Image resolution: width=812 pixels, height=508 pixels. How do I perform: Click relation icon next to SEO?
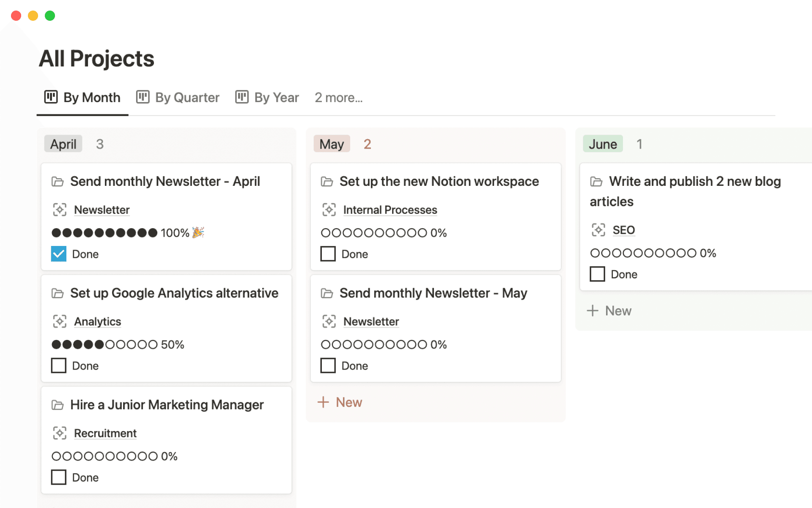[598, 230]
